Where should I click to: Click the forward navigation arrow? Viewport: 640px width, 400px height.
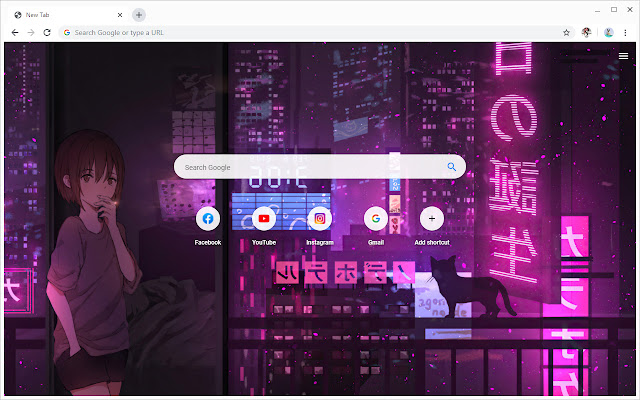coord(31,32)
